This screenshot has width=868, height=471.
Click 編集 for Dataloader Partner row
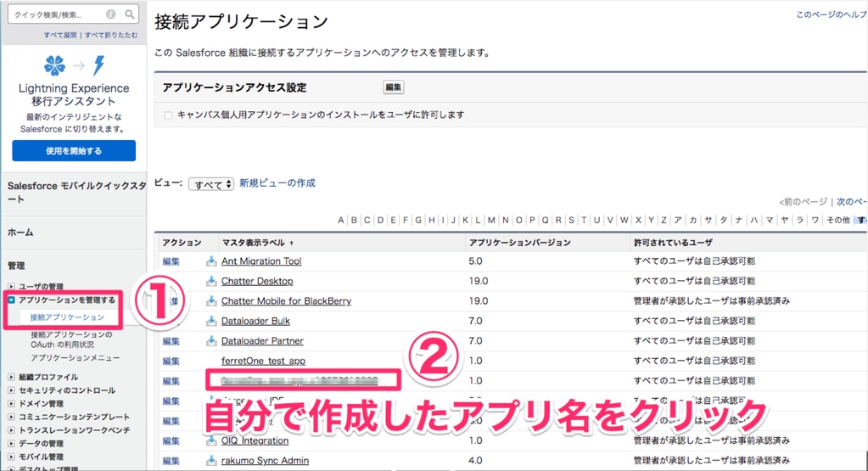coord(171,341)
